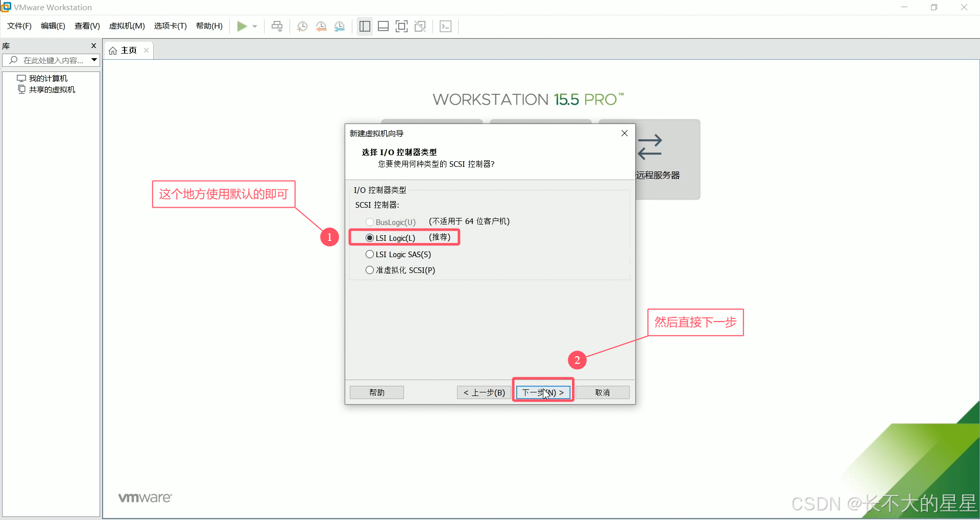Viewport: 980px width, 520px height.
Task: Close the 主页 tab
Action: (146, 51)
